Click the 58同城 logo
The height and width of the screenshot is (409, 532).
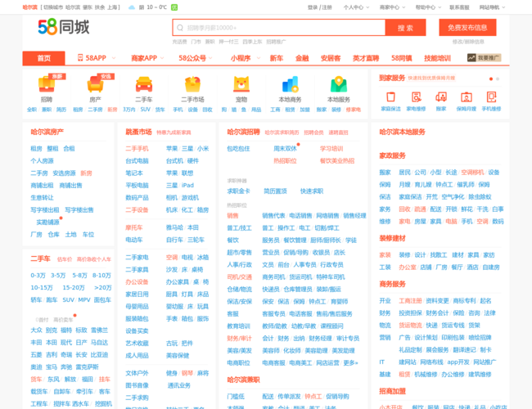pos(64,27)
